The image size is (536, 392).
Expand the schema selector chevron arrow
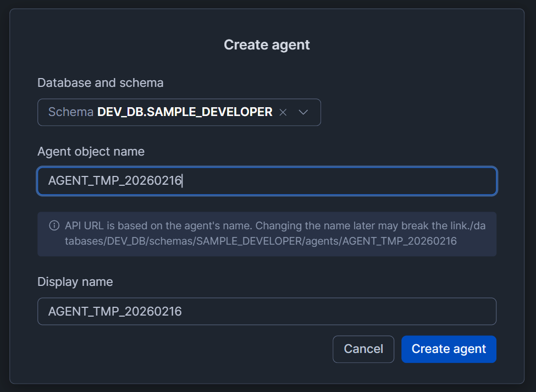303,112
